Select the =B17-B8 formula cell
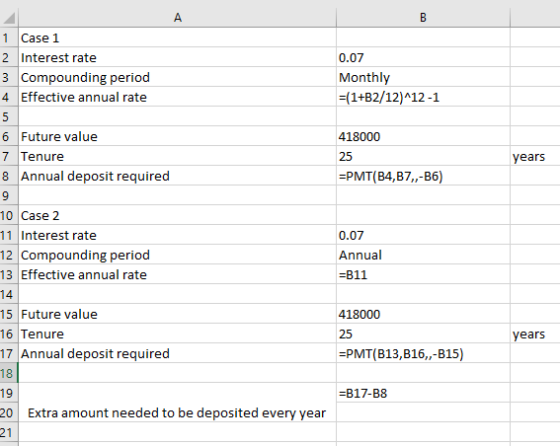Viewport: 560px width, 446px height. [423, 393]
